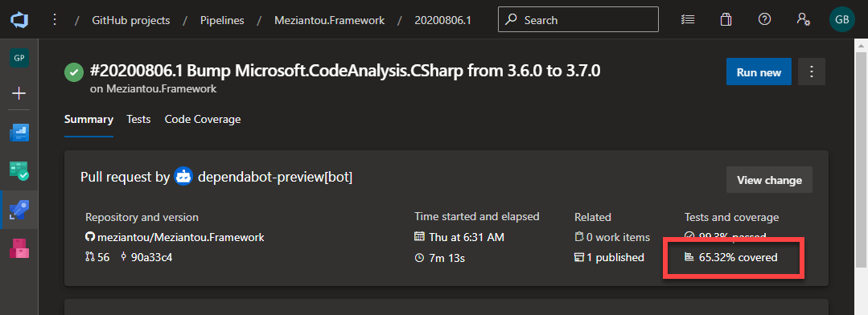Click the plus icon in sidebar
Image resolution: width=868 pixels, height=315 pixels.
(19, 93)
